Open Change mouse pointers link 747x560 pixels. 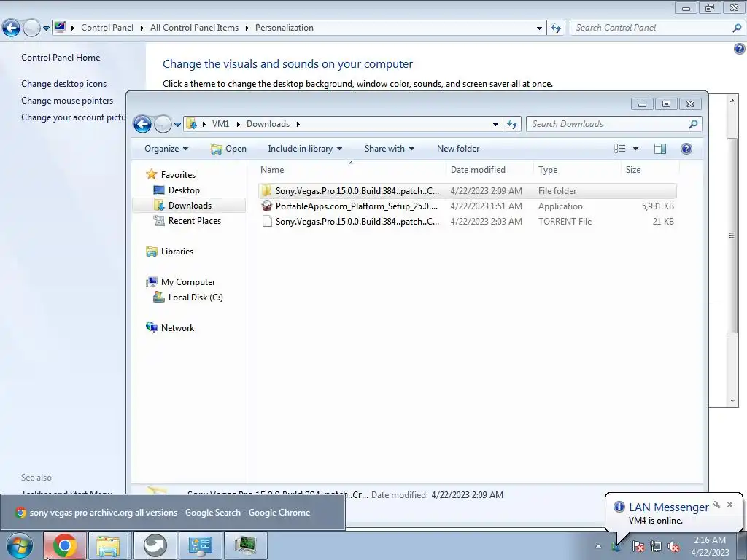(x=67, y=101)
